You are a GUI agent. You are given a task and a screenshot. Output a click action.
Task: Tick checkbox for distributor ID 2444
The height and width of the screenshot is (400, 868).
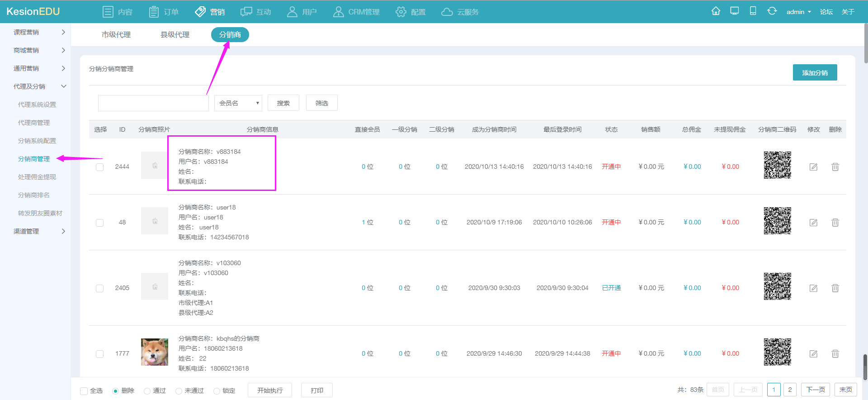coord(100,167)
